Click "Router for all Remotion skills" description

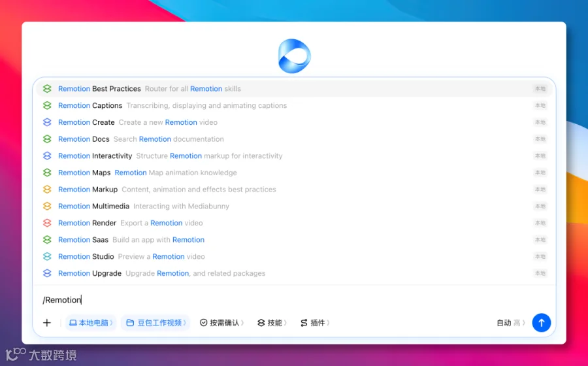[x=193, y=89]
